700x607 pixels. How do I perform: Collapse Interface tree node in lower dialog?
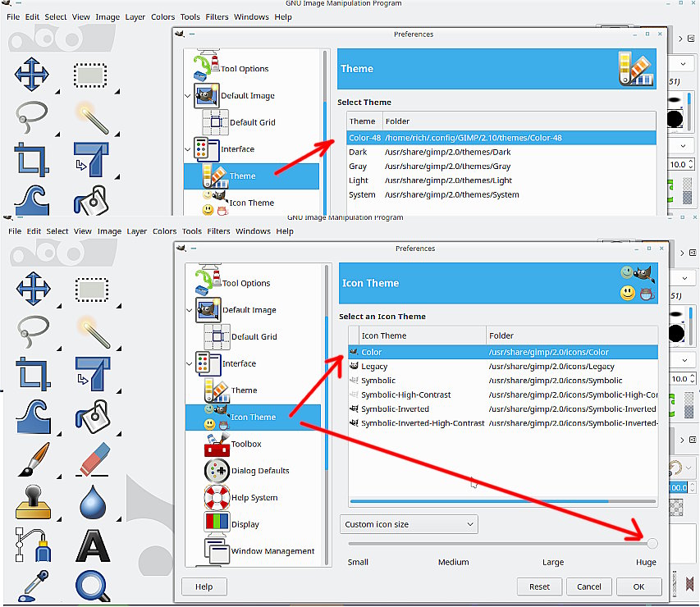point(189,363)
